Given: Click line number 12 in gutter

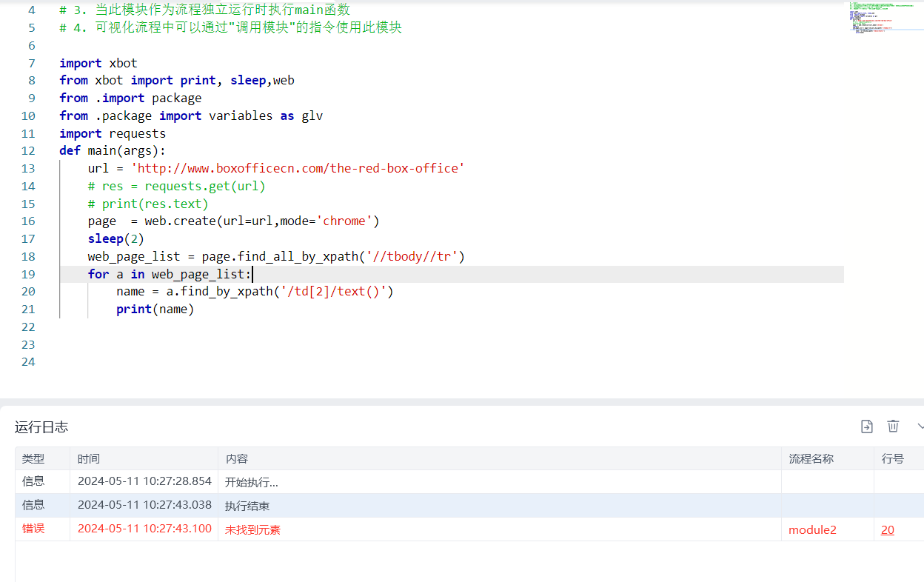Looking at the screenshot, I should pos(28,151).
